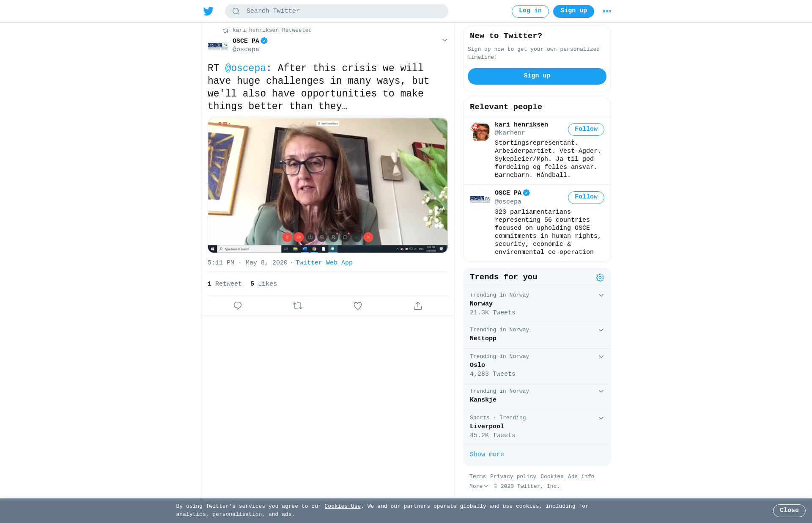The image size is (812, 523).
Task: Click the reply speech bubble icon
Action: click(x=238, y=306)
